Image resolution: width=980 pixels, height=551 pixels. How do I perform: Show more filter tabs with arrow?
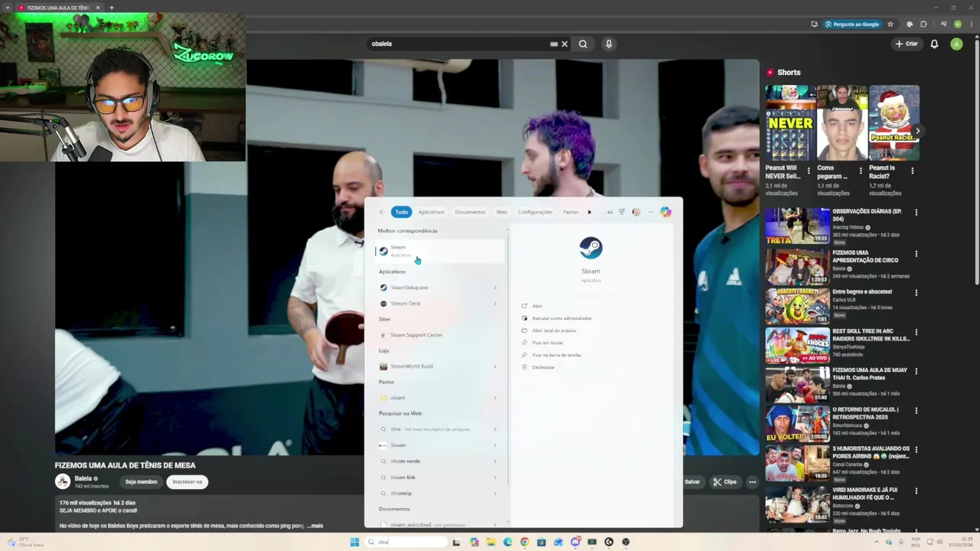pyautogui.click(x=590, y=212)
